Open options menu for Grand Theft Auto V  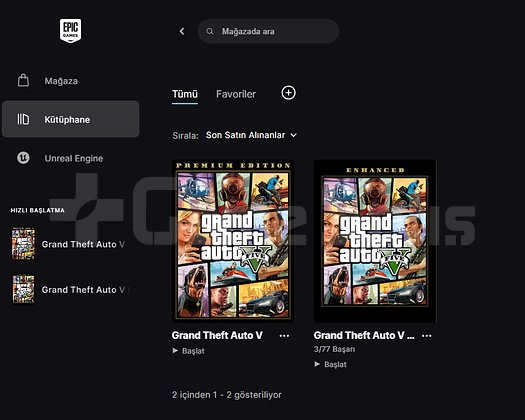coord(284,336)
